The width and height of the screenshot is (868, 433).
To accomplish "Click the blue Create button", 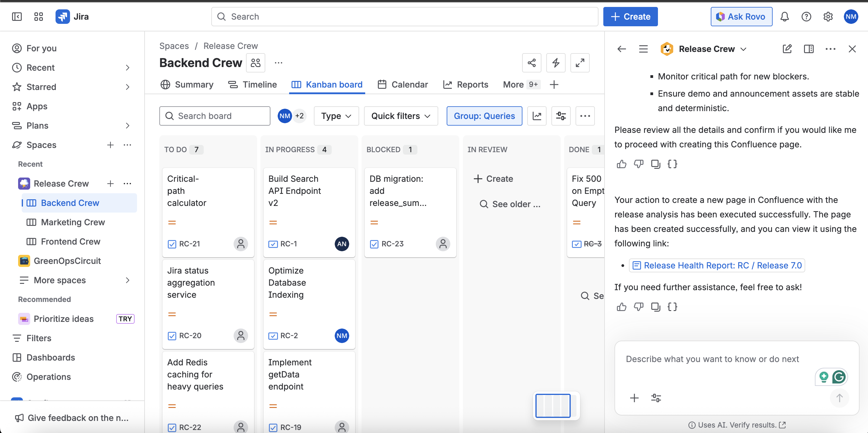I will (x=630, y=17).
